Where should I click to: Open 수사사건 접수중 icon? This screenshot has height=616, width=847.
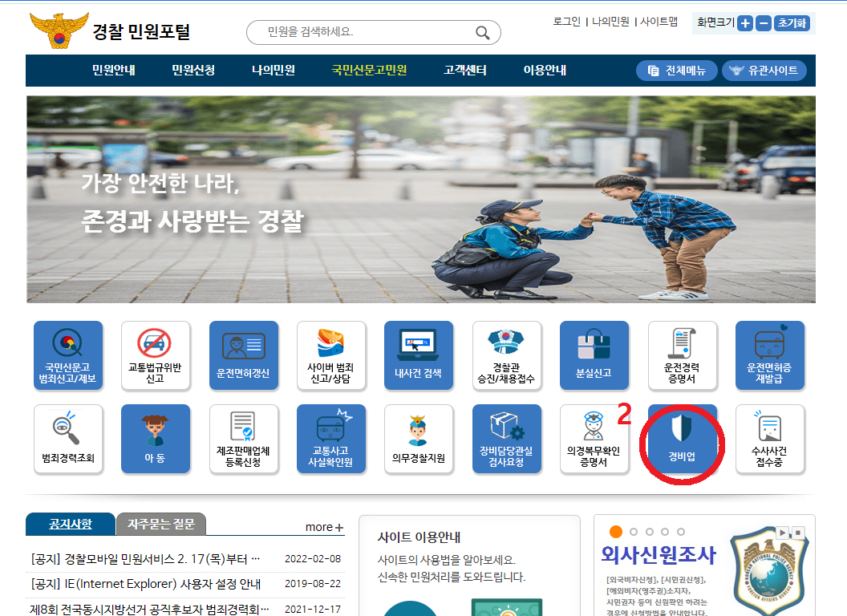[x=770, y=439]
